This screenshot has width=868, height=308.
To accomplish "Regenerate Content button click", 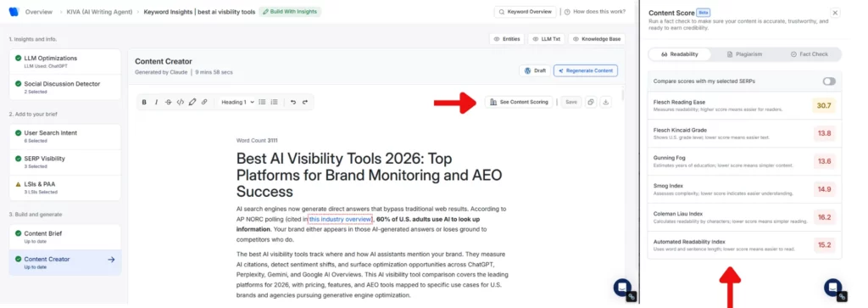I will pyautogui.click(x=586, y=71).
